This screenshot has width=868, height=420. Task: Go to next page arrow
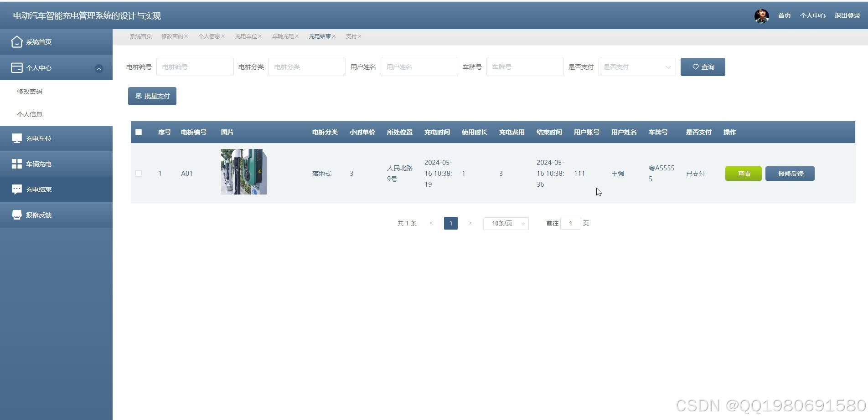(x=470, y=223)
